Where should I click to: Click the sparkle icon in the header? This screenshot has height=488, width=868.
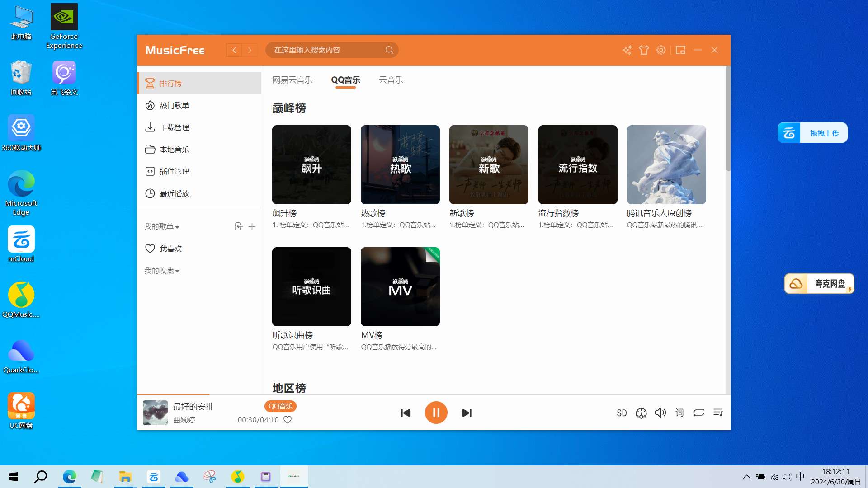(x=627, y=50)
